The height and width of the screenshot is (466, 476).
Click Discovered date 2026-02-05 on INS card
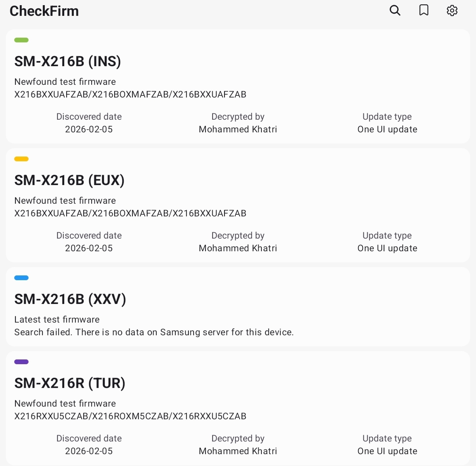[x=89, y=129]
